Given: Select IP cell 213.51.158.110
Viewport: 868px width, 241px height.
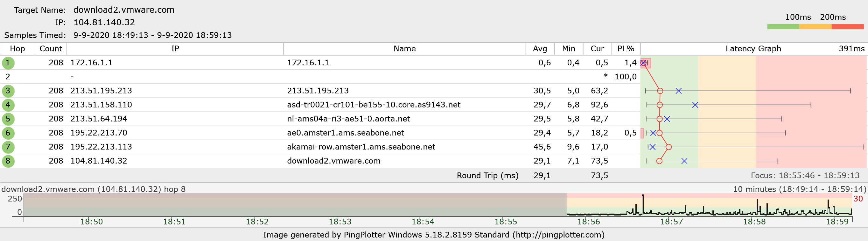Looking at the screenshot, I should coord(101,105).
